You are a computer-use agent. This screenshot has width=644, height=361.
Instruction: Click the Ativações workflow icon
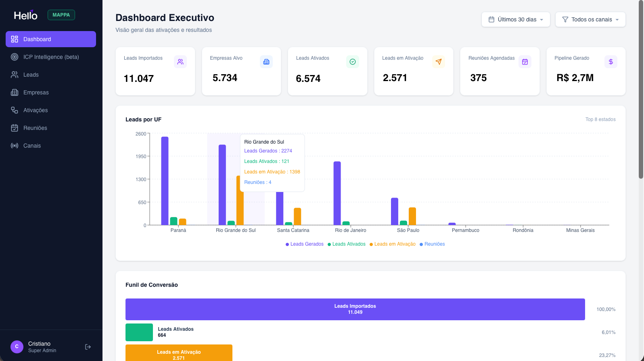point(15,110)
